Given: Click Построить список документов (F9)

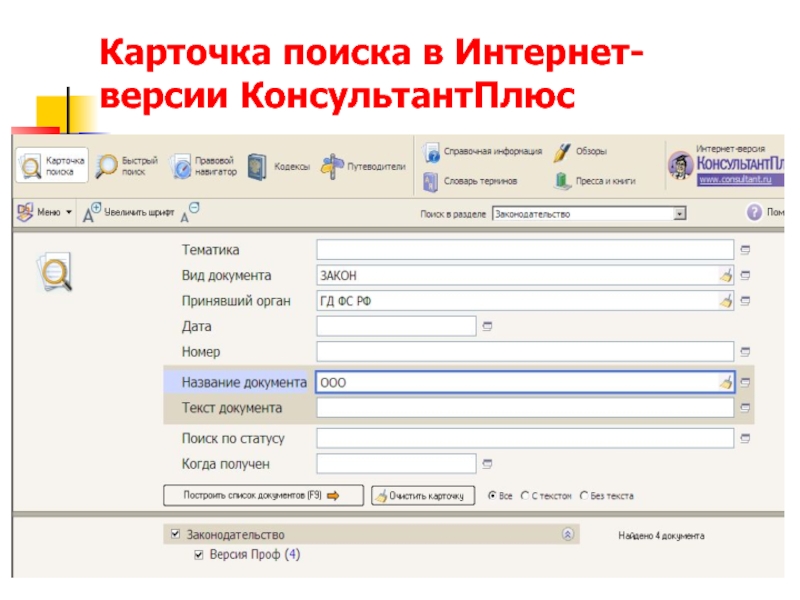Looking at the screenshot, I should (x=263, y=495).
